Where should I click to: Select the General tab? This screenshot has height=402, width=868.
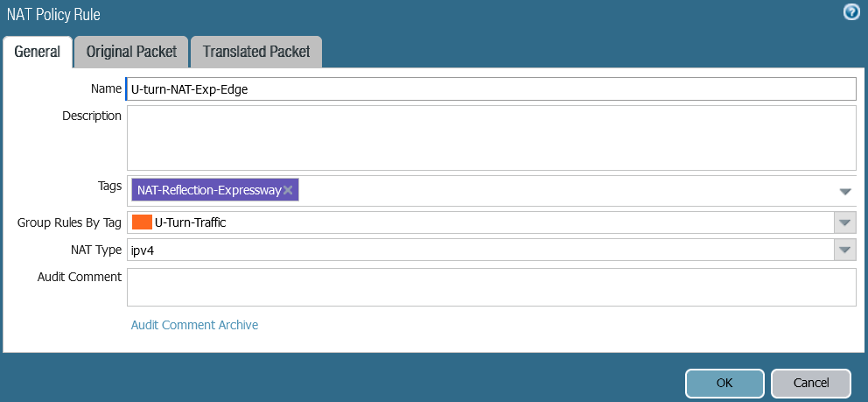pos(38,52)
